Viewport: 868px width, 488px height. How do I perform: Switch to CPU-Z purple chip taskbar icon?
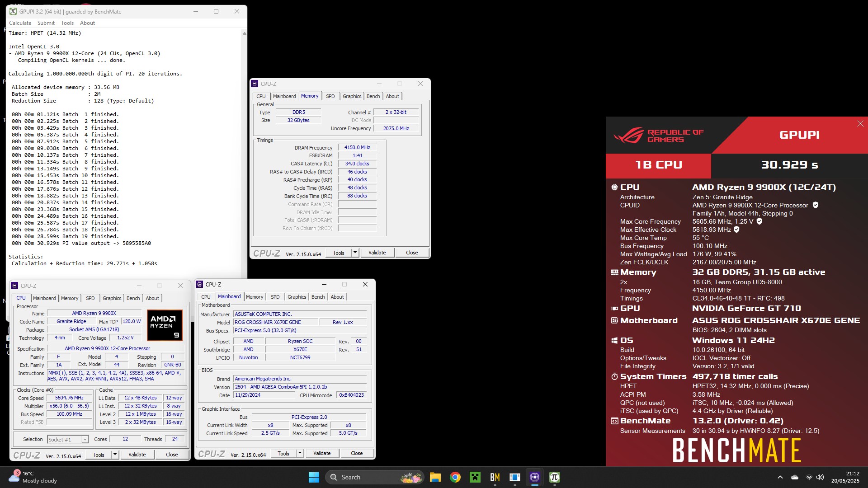coord(535,477)
